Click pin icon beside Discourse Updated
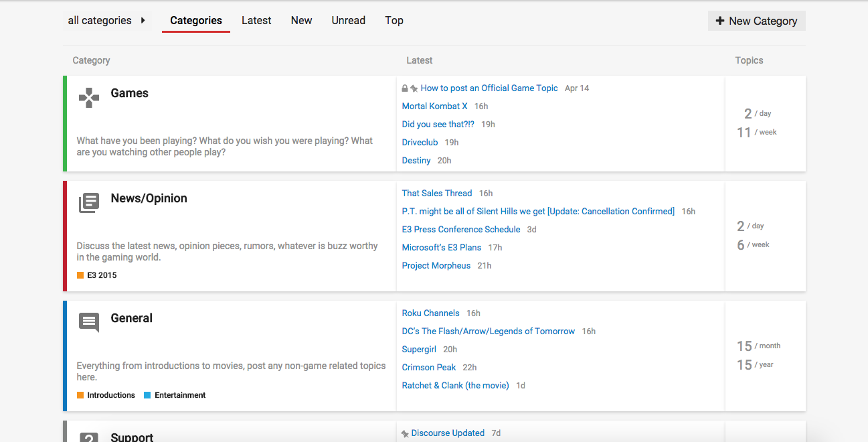Viewport: 868px width, 442px height. point(405,434)
